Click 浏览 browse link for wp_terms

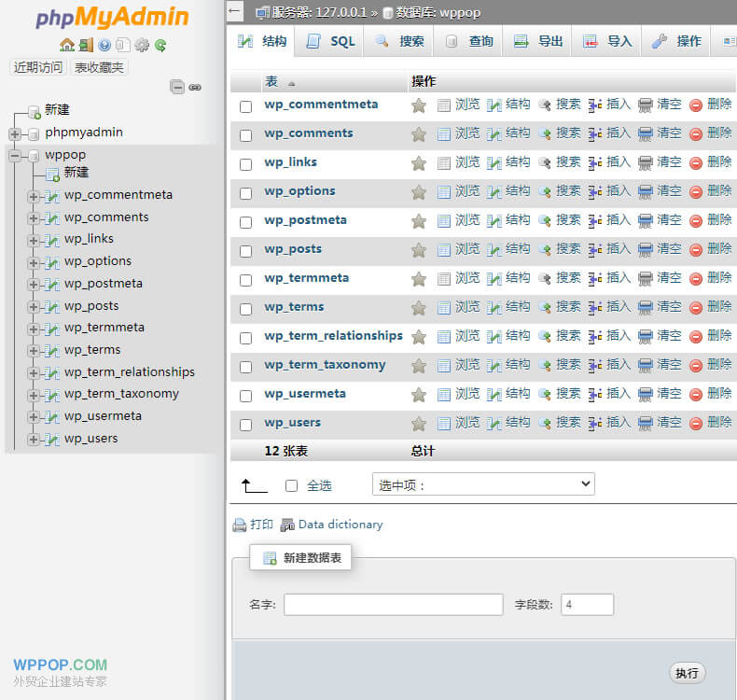click(x=466, y=307)
